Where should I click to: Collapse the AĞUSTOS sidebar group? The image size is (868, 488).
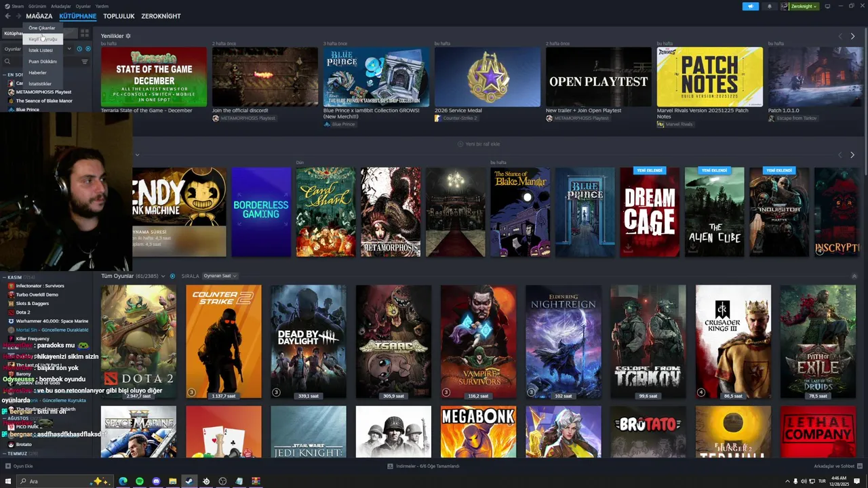pyautogui.click(x=3, y=418)
